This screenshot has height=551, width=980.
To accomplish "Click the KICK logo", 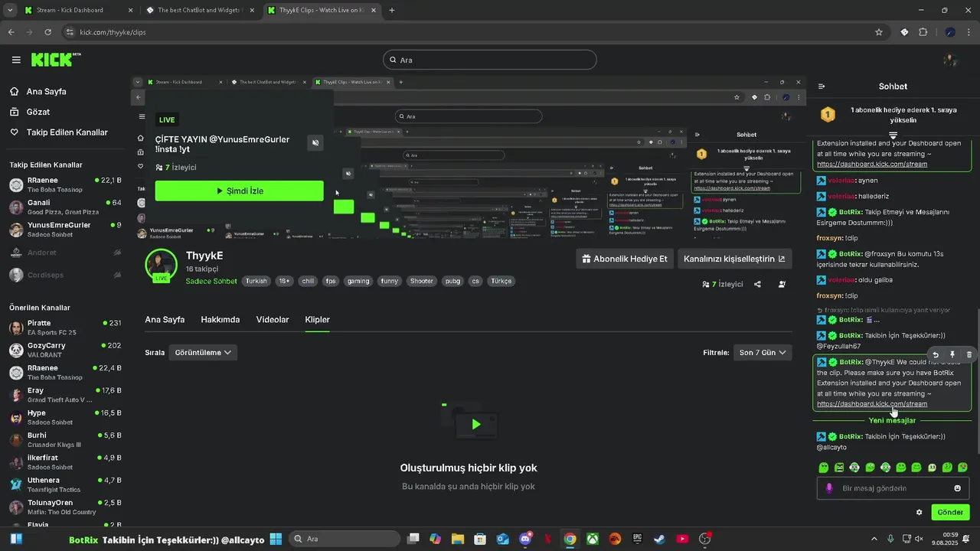I will (x=55, y=60).
